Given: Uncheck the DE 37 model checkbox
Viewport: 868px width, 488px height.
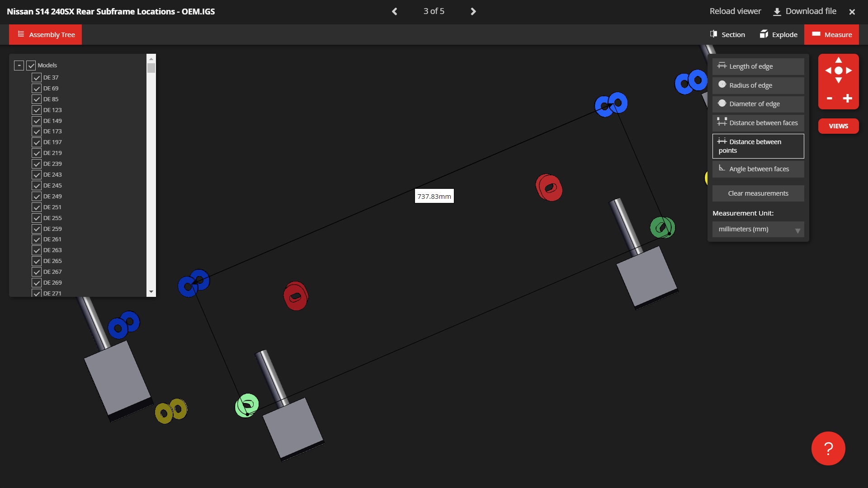Looking at the screenshot, I should (37, 78).
